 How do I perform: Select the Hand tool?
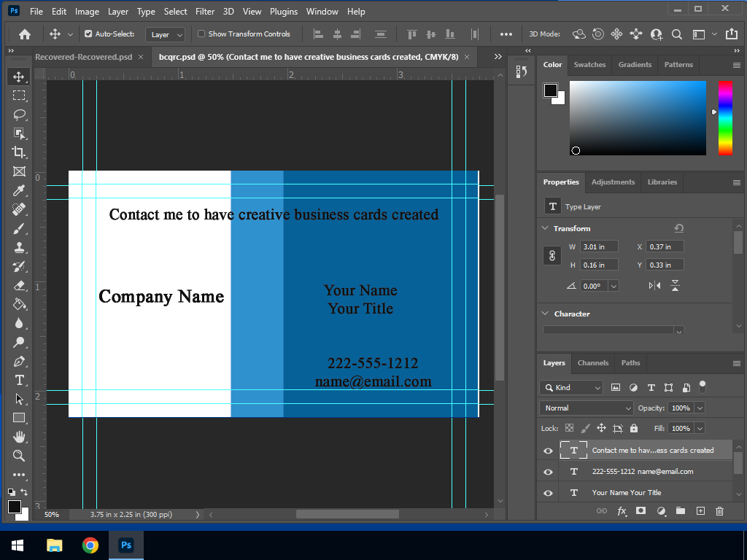coord(19,437)
